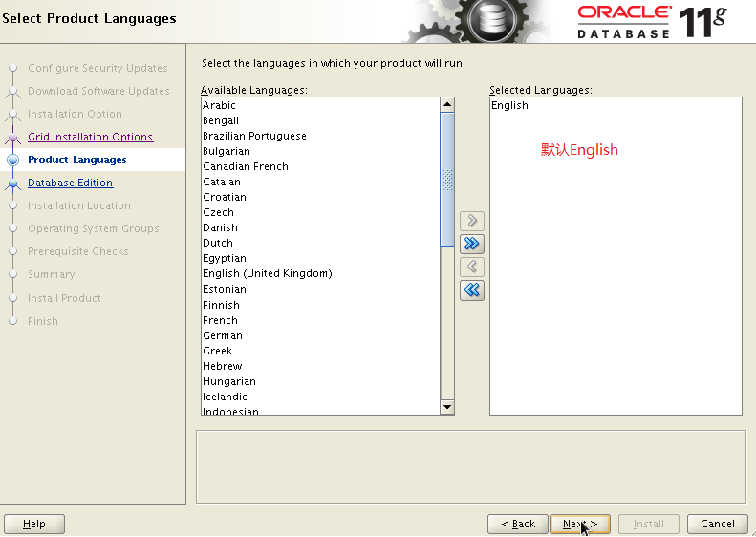
Task: Select German in Available Languages
Action: click(320, 335)
